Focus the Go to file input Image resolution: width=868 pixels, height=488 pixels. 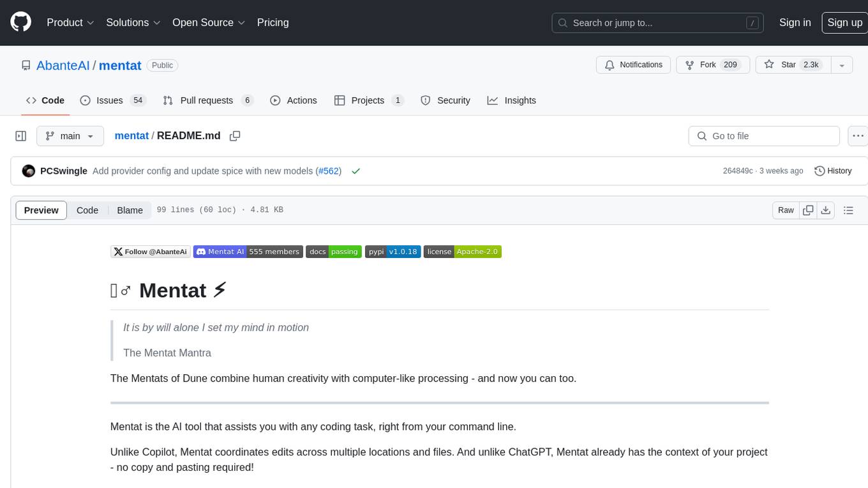[x=764, y=136]
